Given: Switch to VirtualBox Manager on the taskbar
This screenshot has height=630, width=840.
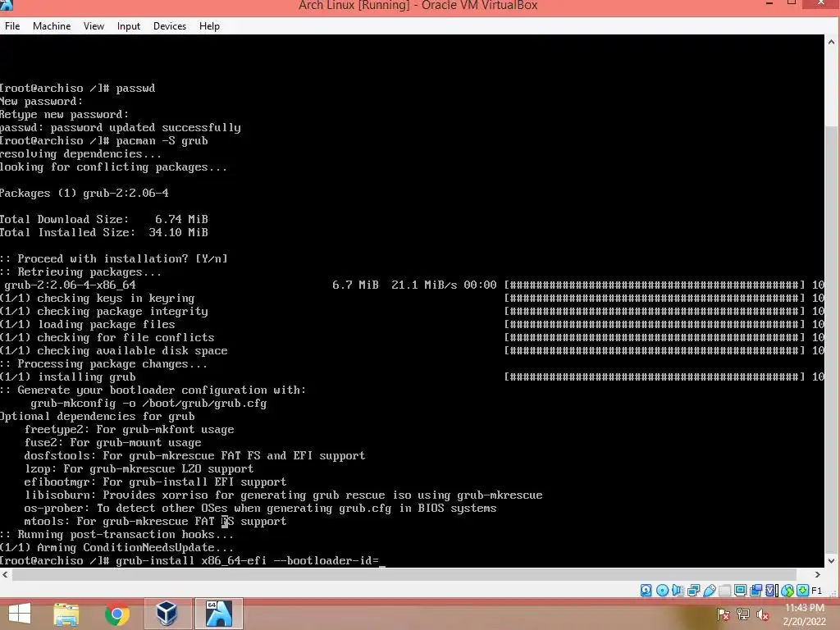Looking at the screenshot, I should click(167, 614).
